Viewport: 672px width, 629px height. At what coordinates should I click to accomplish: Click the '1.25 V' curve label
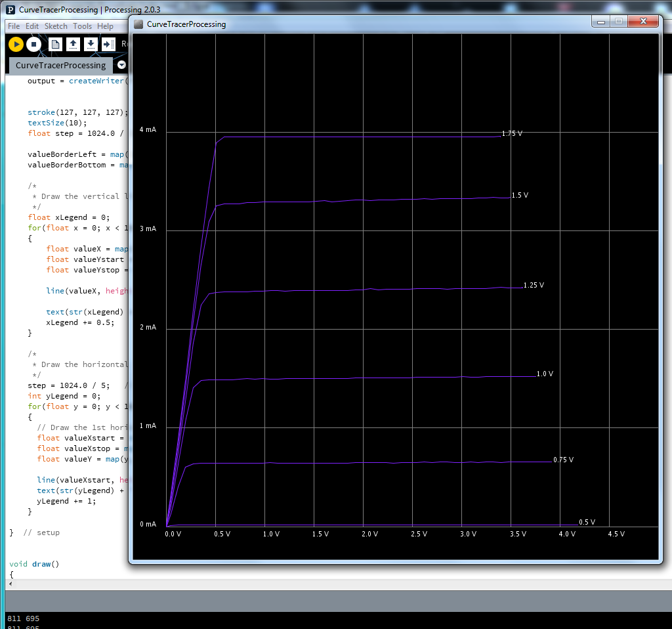tap(534, 285)
